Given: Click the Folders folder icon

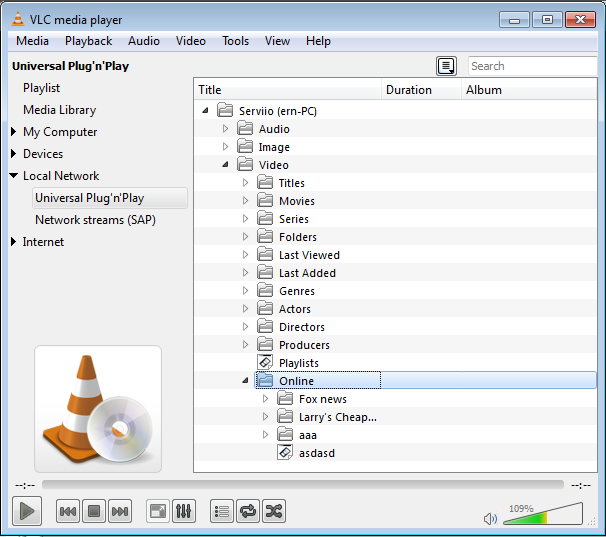Looking at the screenshot, I should (265, 237).
